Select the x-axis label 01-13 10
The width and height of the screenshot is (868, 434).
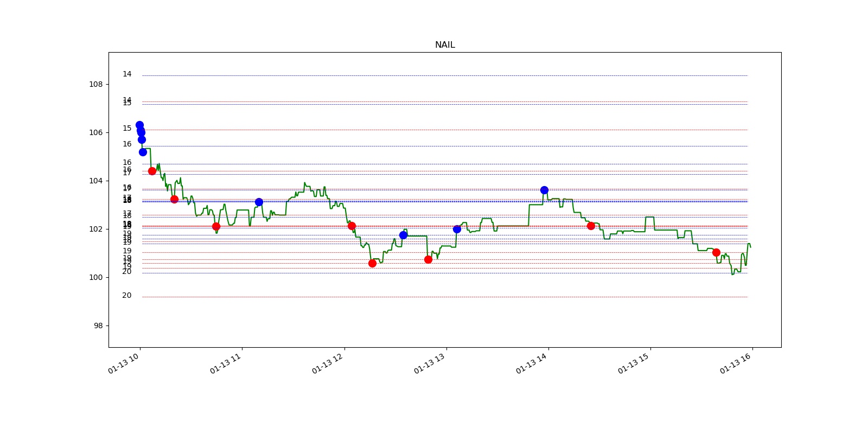[124, 363]
